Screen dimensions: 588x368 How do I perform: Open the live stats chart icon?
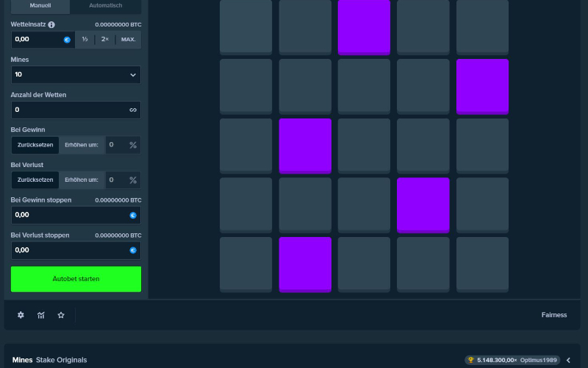41,315
